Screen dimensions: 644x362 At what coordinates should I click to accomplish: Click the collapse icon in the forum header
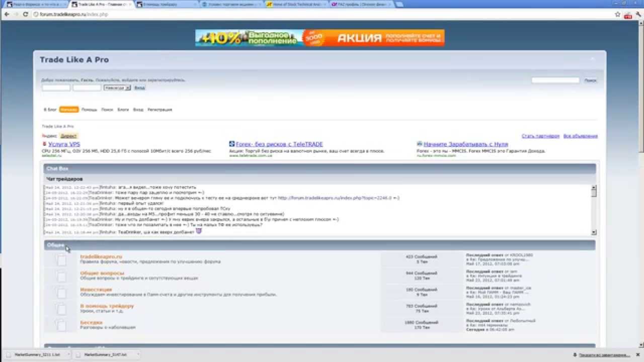[592, 59]
